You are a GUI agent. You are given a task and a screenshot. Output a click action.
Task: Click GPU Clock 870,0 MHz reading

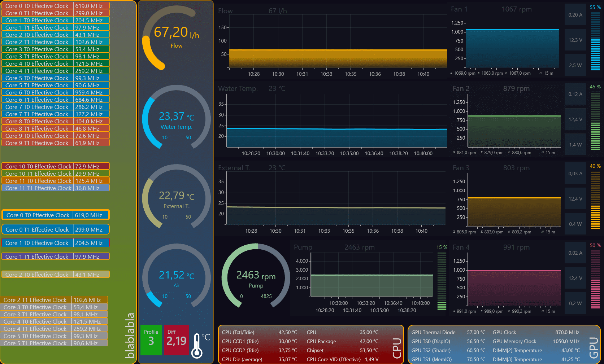click(536, 332)
